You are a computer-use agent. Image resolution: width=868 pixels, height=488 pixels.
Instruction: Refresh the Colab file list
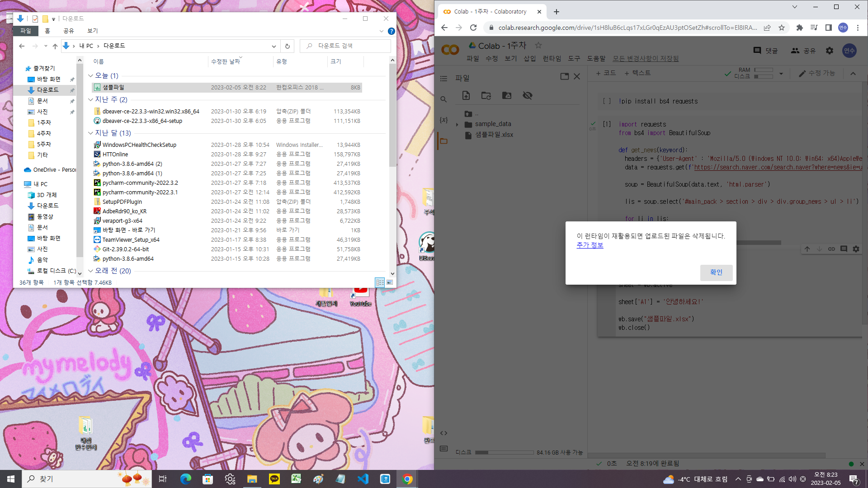pos(486,95)
